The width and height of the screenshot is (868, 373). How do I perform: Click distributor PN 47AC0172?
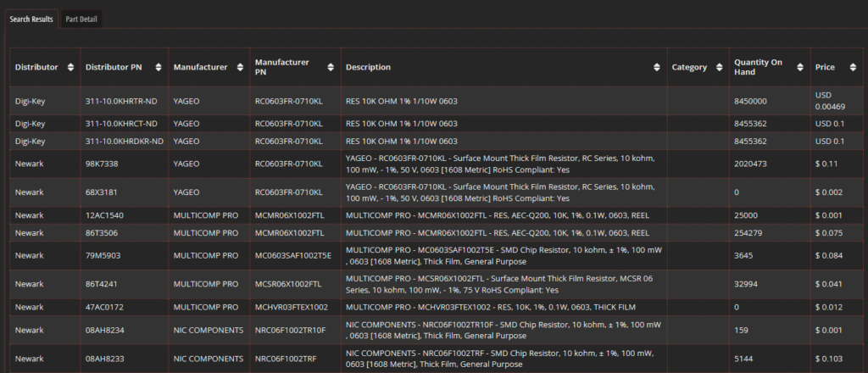pyautogui.click(x=103, y=307)
